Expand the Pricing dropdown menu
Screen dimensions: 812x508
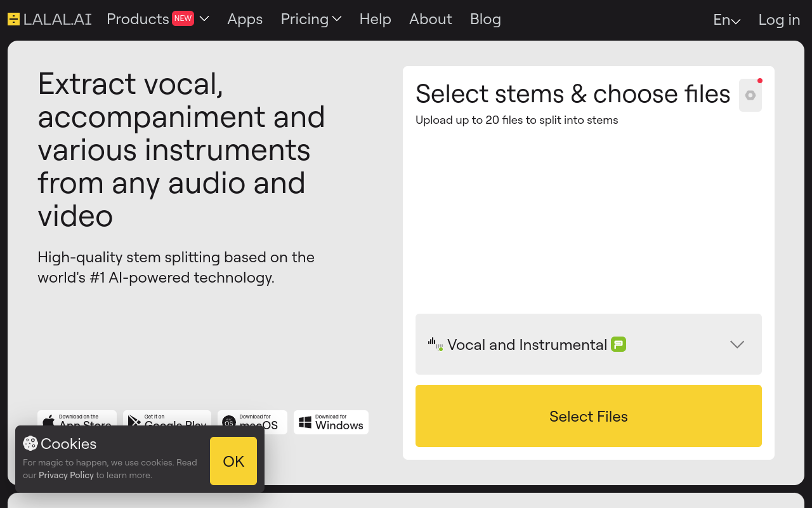point(311,19)
